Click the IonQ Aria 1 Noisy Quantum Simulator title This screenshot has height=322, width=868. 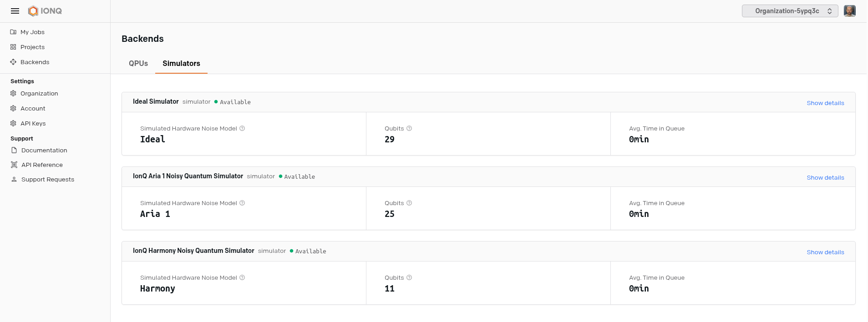click(188, 176)
